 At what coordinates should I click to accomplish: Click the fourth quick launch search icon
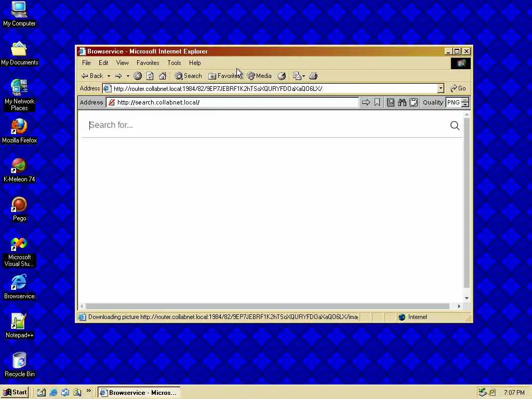[x=77, y=393]
